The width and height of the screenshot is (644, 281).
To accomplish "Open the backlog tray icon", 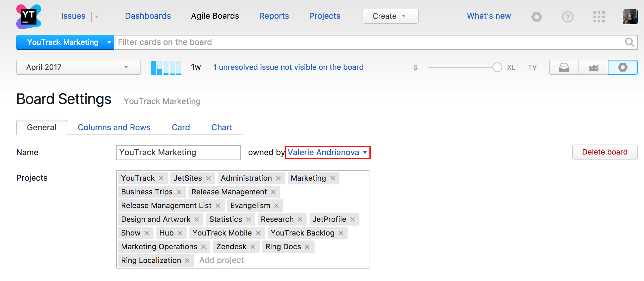I will 564,67.
